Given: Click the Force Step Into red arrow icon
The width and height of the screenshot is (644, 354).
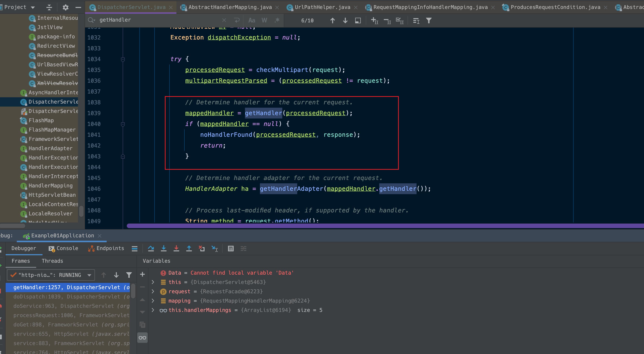Looking at the screenshot, I should click(x=176, y=248).
